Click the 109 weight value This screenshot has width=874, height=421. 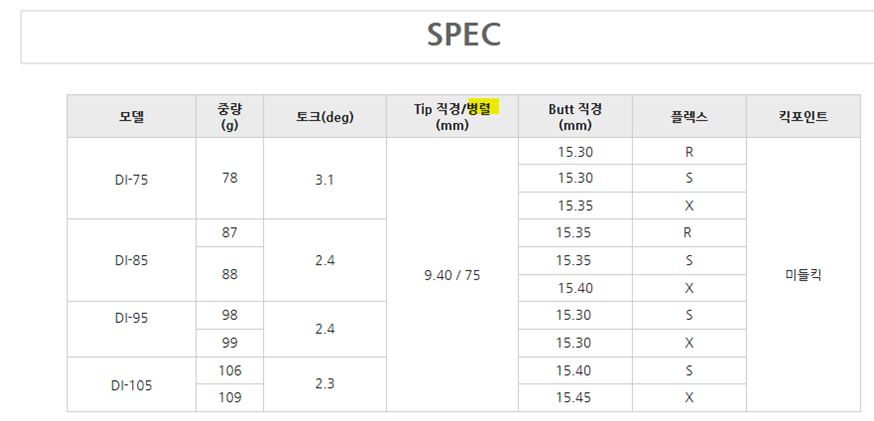tap(229, 398)
